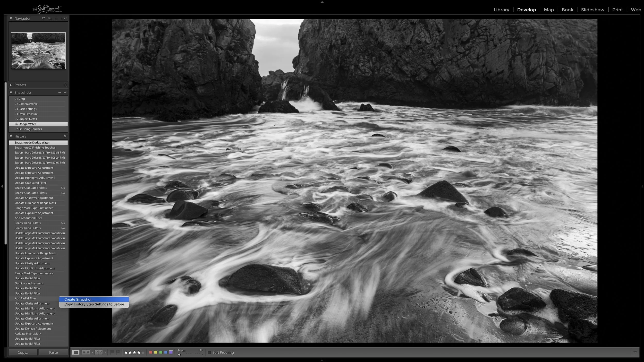Click the Copy button
Image resolution: width=644 pixels, height=362 pixels.
click(23, 352)
